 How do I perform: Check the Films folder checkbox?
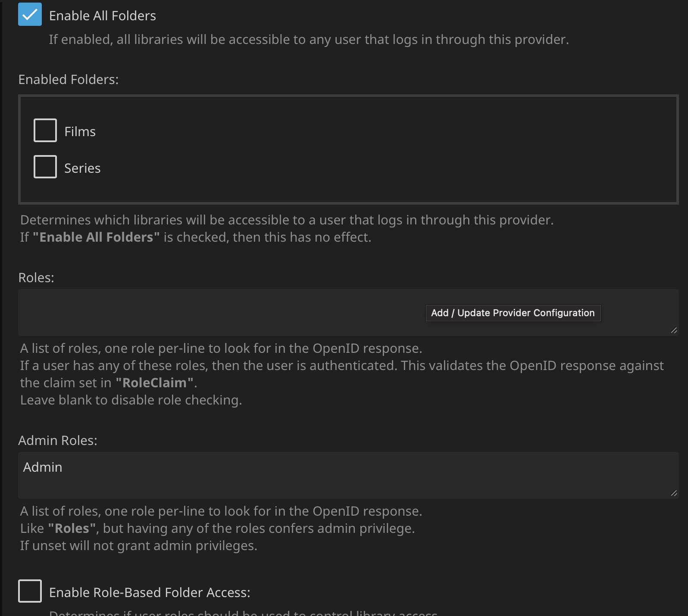point(44,130)
